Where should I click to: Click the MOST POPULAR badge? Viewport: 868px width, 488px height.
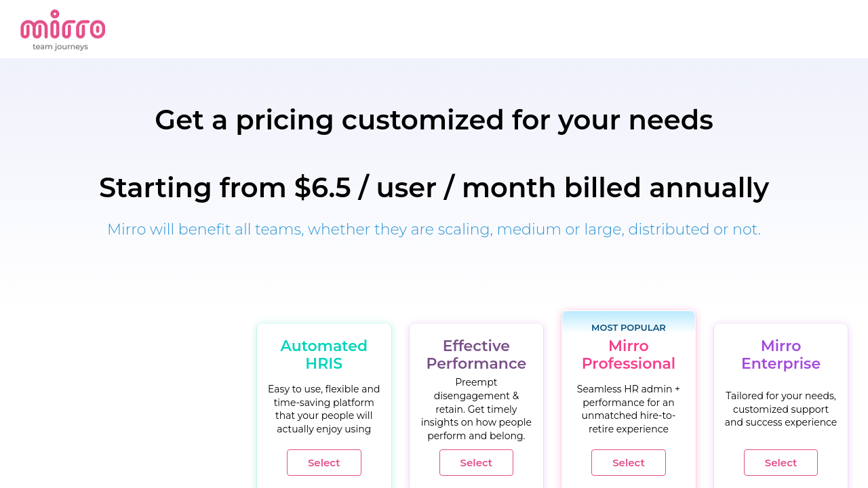click(628, 327)
